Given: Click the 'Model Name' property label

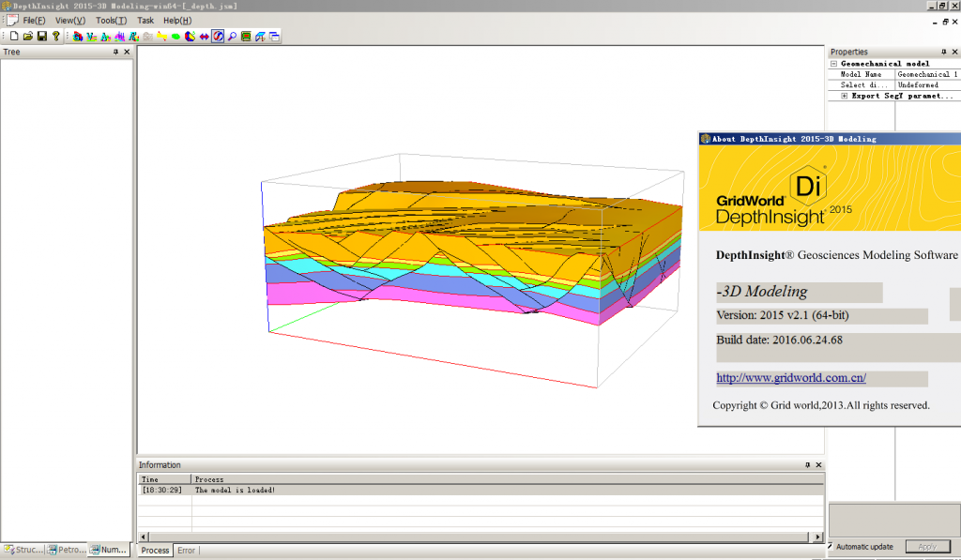Looking at the screenshot, I should click(x=862, y=74).
